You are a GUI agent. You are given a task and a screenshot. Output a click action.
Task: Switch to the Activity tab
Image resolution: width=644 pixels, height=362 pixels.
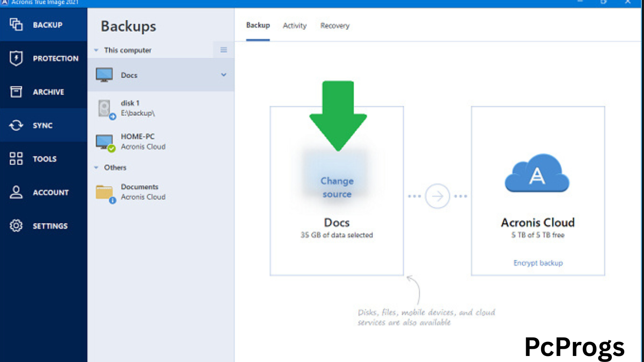pyautogui.click(x=295, y=26)
